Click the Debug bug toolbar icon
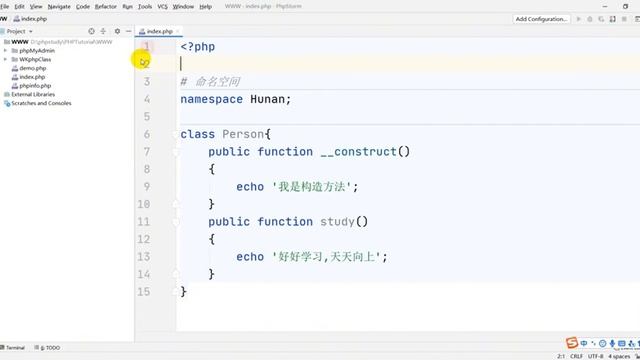Image resolution: width=640 pixels, height=360 pixels. pos(590,19)
